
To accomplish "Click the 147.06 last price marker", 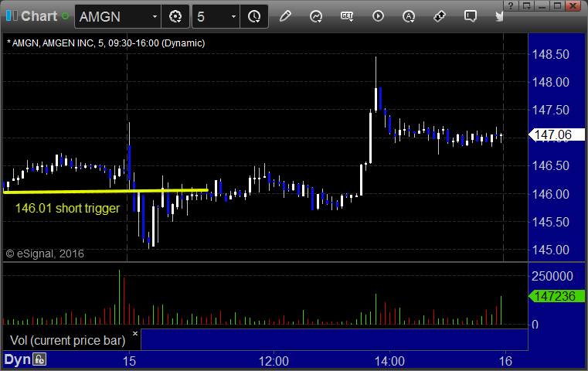I will point(556,134).
